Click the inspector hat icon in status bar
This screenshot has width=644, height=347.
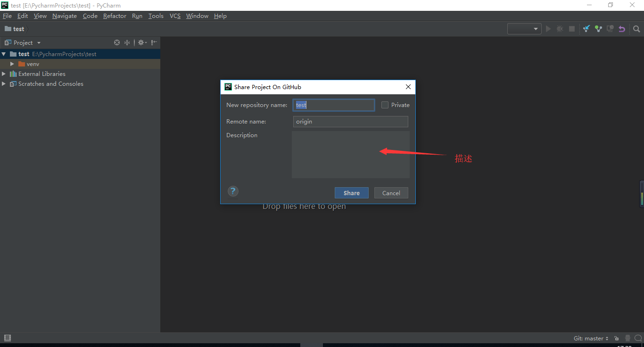pyautogui.click(x=628, y=339)
